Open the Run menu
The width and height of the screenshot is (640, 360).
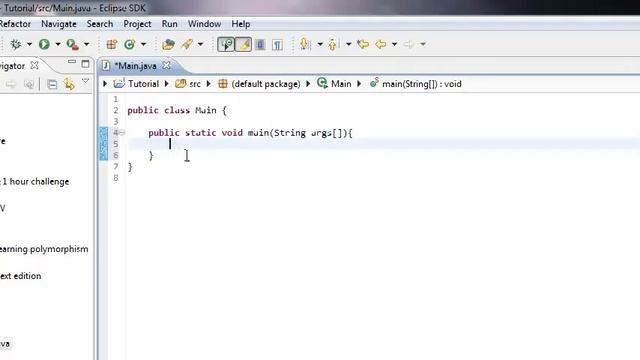point(169,24)
